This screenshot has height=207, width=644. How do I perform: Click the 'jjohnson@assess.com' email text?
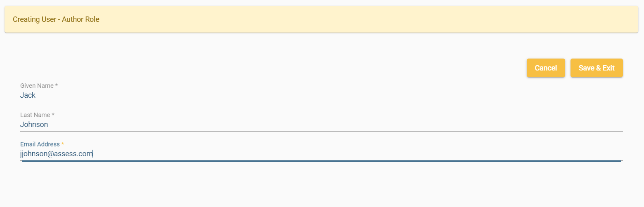pyautogui.click(x=56, y=154)
